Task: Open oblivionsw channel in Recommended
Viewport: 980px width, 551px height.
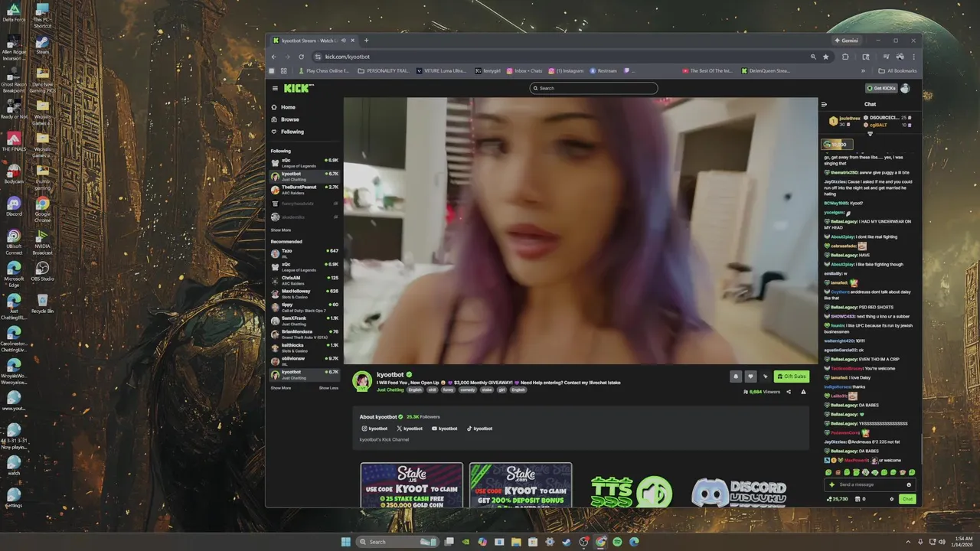Action: tap(304, 360)
